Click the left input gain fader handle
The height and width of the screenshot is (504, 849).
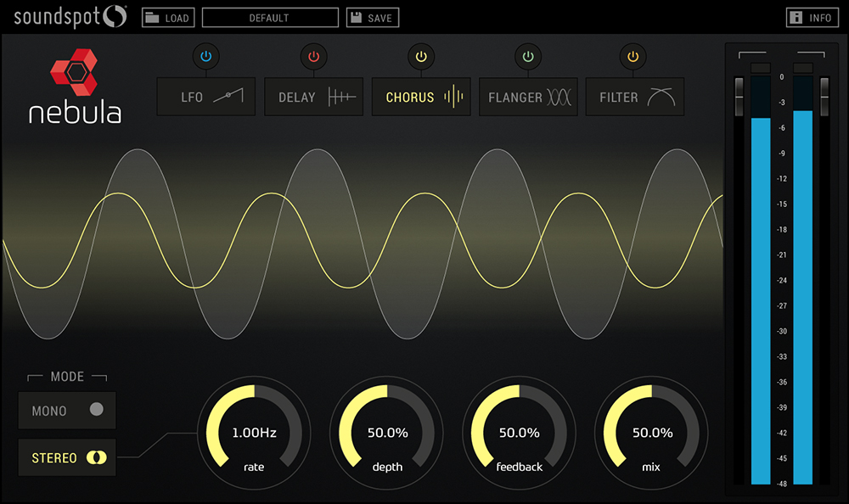pos(739,97)
